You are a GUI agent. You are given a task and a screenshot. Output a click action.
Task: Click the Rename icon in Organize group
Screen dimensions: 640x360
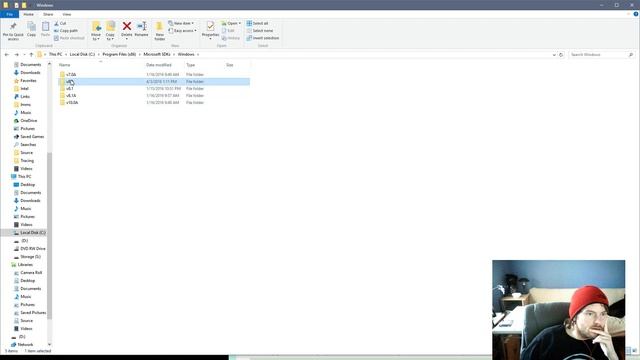point(142,26)
